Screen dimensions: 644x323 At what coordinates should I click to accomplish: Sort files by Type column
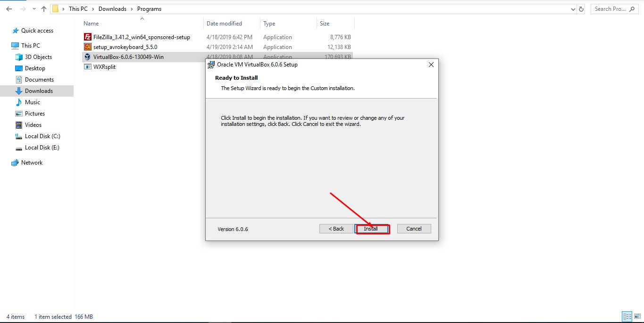[288, 24]
